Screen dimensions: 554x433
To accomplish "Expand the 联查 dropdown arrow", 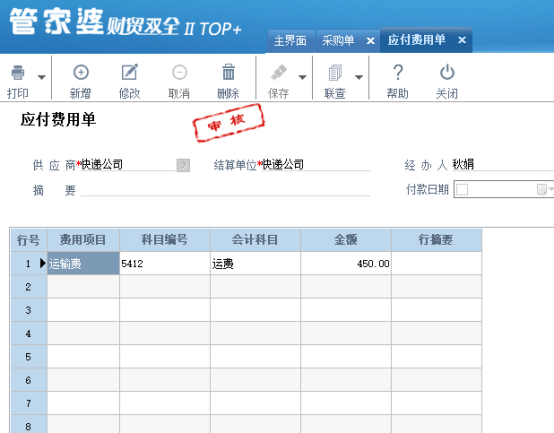I will point(359,77).
